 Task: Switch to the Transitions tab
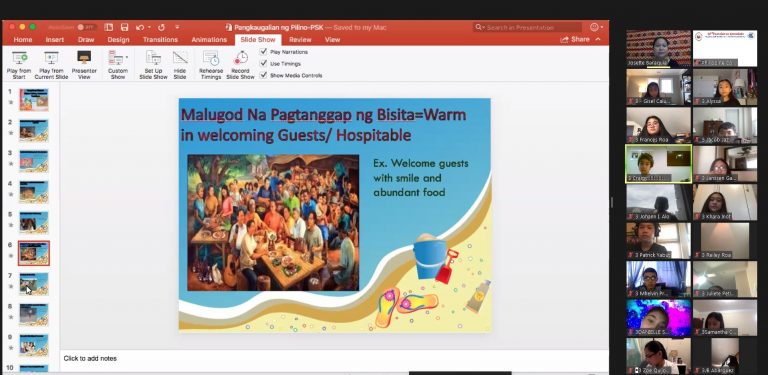pos(160,40)
